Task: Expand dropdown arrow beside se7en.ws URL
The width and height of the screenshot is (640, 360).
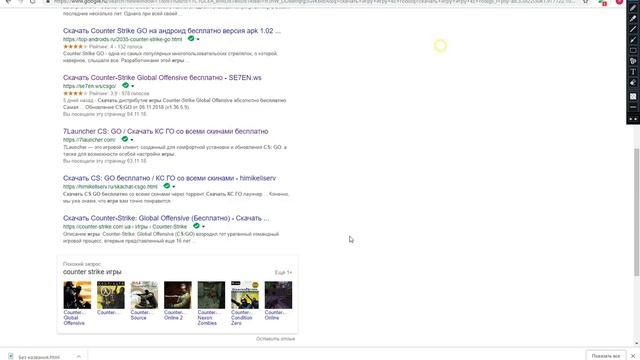Action: click(x=133, y=86)
